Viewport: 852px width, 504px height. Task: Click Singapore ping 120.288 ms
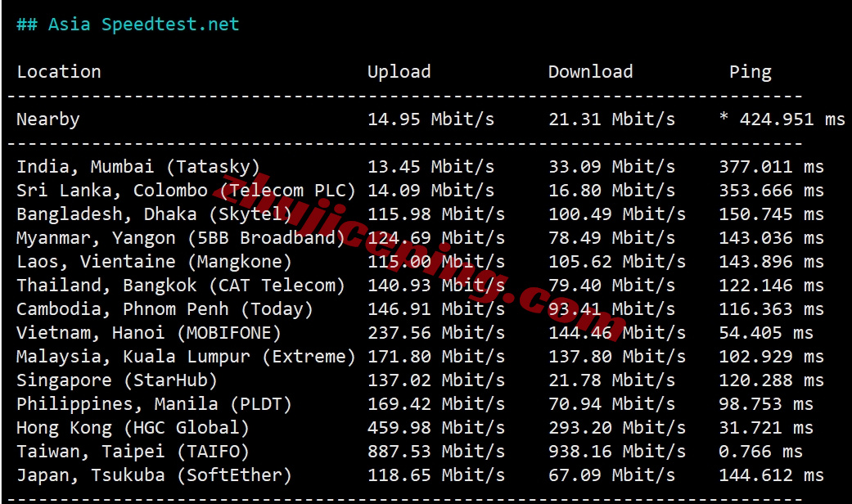click(771, 380)
